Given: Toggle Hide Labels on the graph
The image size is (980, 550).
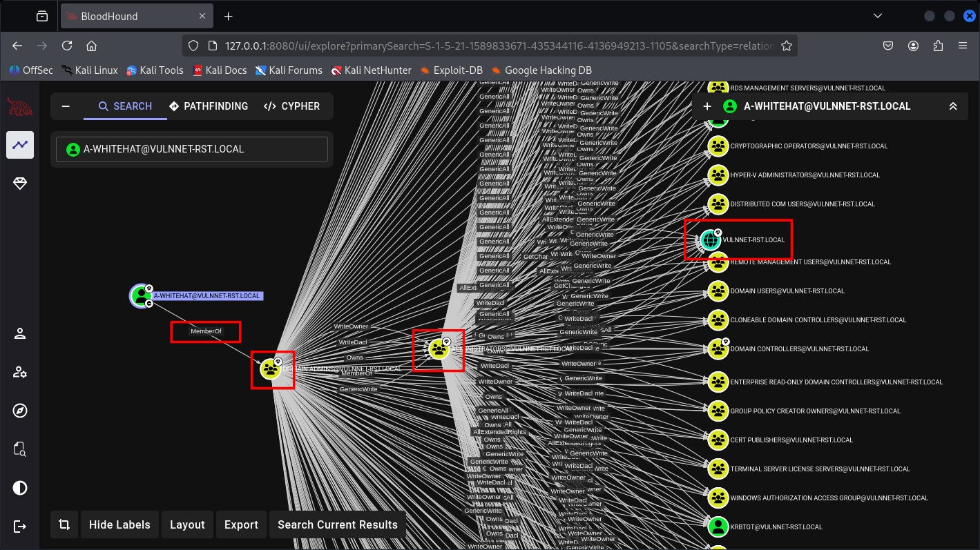Looking at the screenshot, I should [x=119, y=524].
